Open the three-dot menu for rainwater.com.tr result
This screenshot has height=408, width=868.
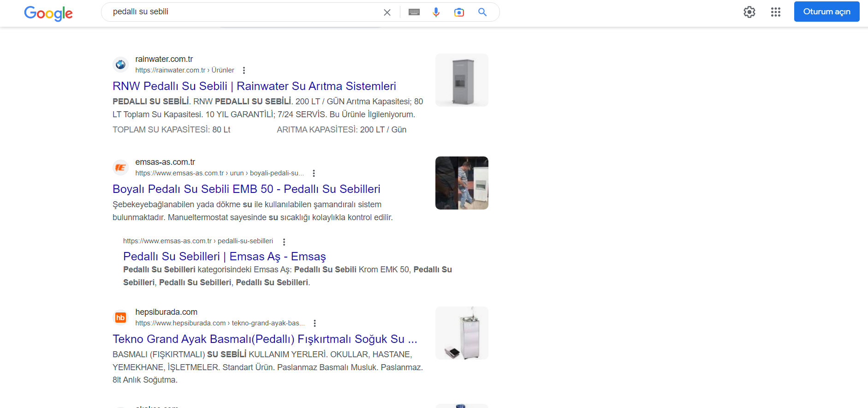point(244,70)
